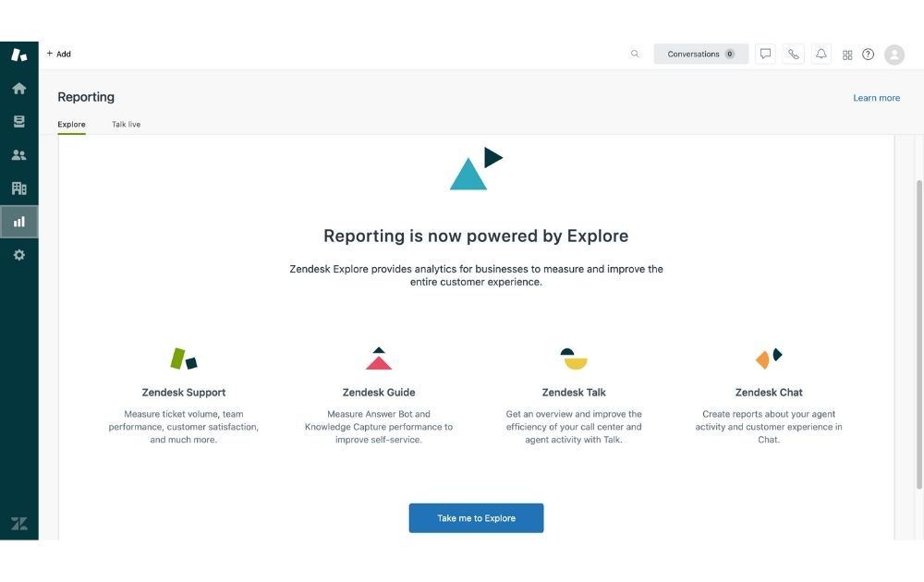The image size is (924, 582).
Task: Open the Zendesk products grid icon
Action: [847, 55]
